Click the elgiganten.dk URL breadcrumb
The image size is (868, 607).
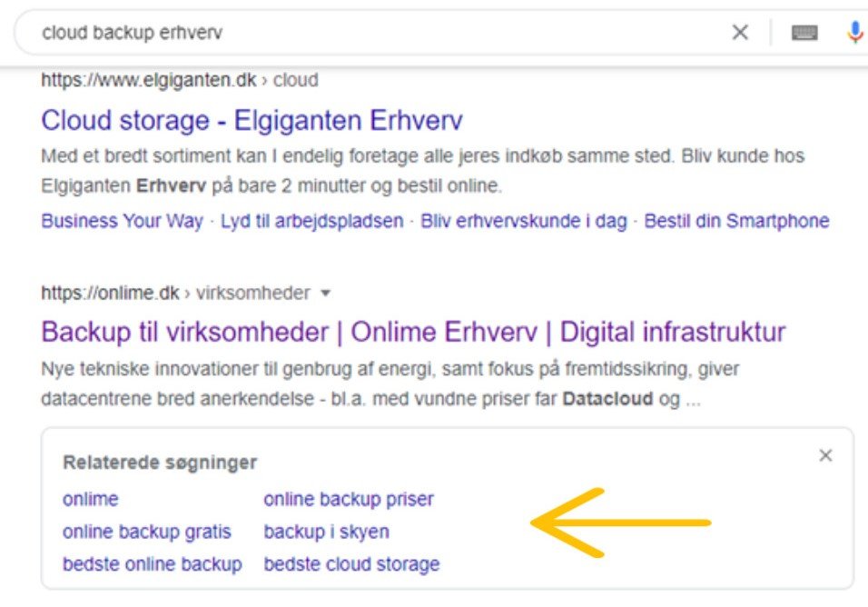(180, 80)
